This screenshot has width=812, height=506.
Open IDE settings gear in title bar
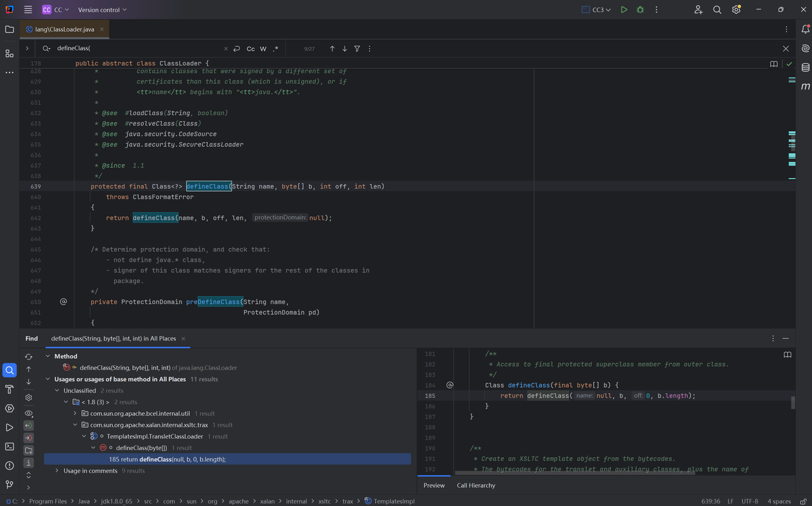(x=737, y=10)
